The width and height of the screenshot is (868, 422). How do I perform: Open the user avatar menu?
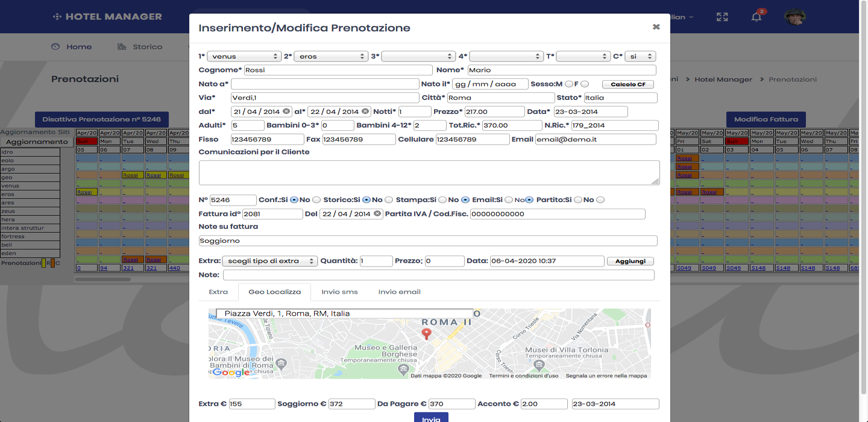(x=795, y=17)
